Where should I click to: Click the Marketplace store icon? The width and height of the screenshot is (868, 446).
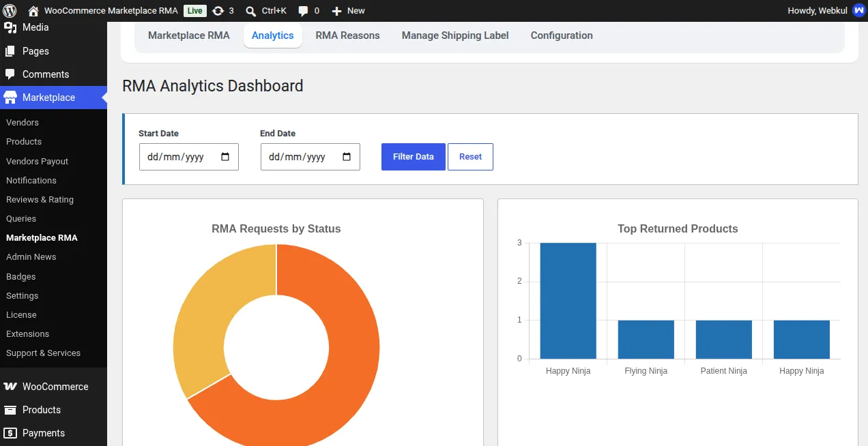(10, 98)
